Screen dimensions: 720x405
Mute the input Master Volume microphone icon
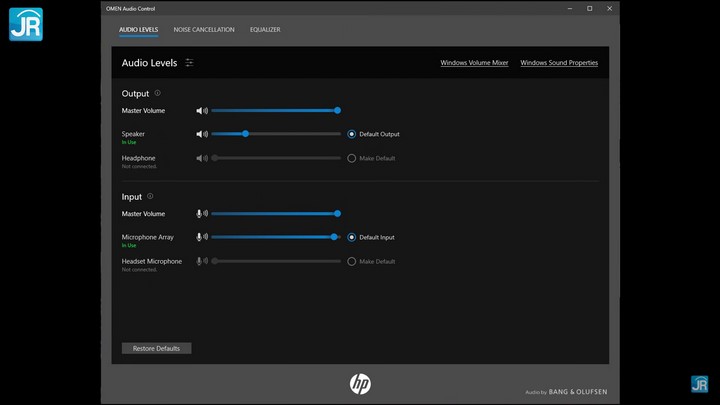(202, 214)
